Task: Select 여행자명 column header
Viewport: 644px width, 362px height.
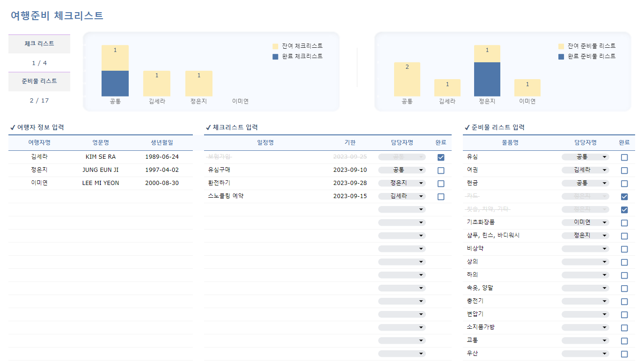Action: tap(39, 143)
